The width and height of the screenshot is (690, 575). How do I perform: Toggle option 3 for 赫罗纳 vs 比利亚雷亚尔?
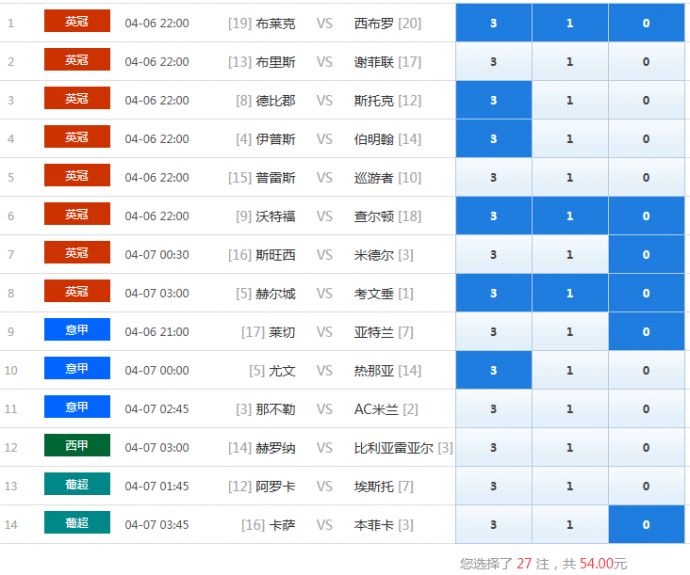pos(493,448)
